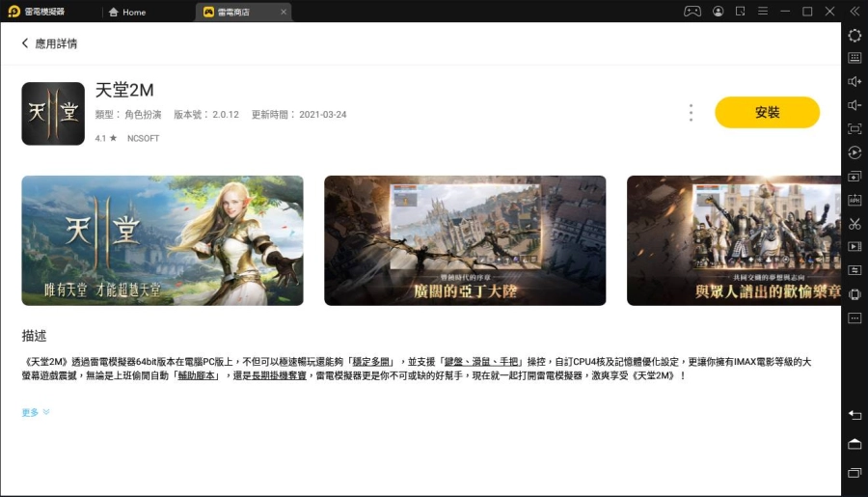Open emulator settings gear in sidebar
Screen dimensions: 868x497
(854, 36)
